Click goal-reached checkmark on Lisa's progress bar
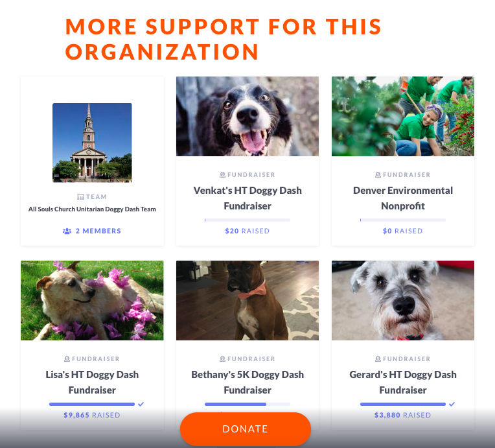 [141, 404]
